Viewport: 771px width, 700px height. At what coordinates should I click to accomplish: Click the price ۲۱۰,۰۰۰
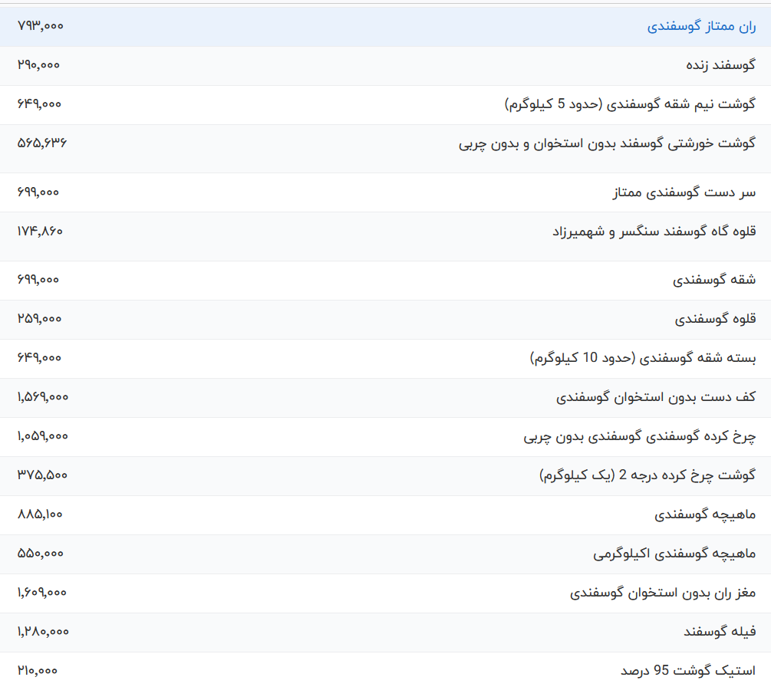coord(38,671)
